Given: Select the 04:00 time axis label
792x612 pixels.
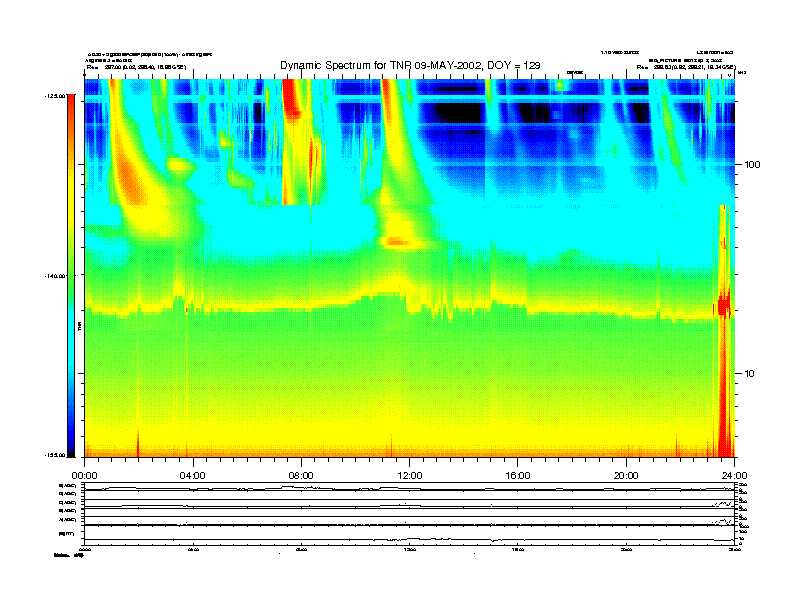Looking at the screenshot, I should 192,475.
